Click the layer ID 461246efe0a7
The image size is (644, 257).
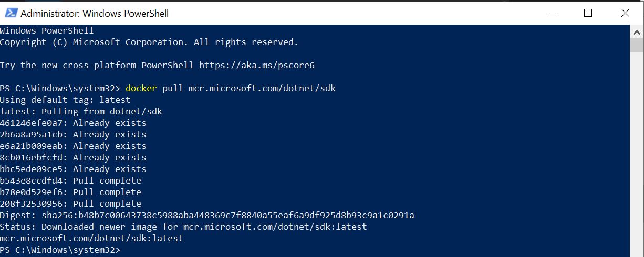point(33,123)
